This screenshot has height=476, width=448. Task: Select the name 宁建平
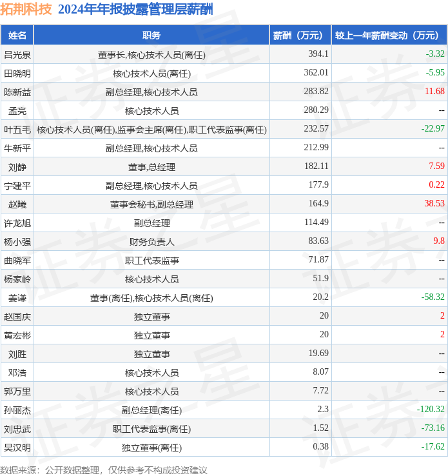pos(17,186)
